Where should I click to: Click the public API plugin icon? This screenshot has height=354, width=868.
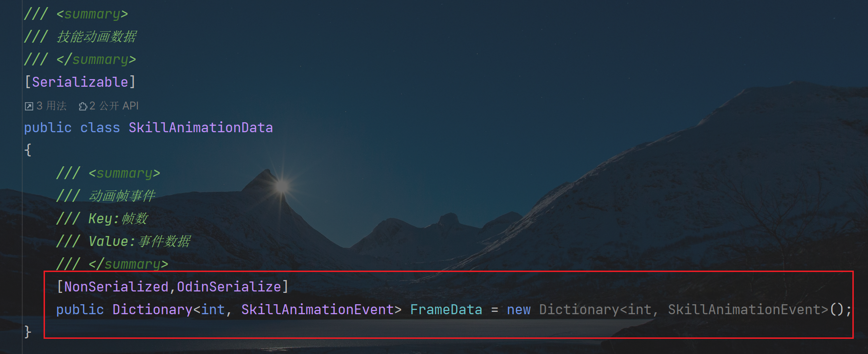click(83, 106)
